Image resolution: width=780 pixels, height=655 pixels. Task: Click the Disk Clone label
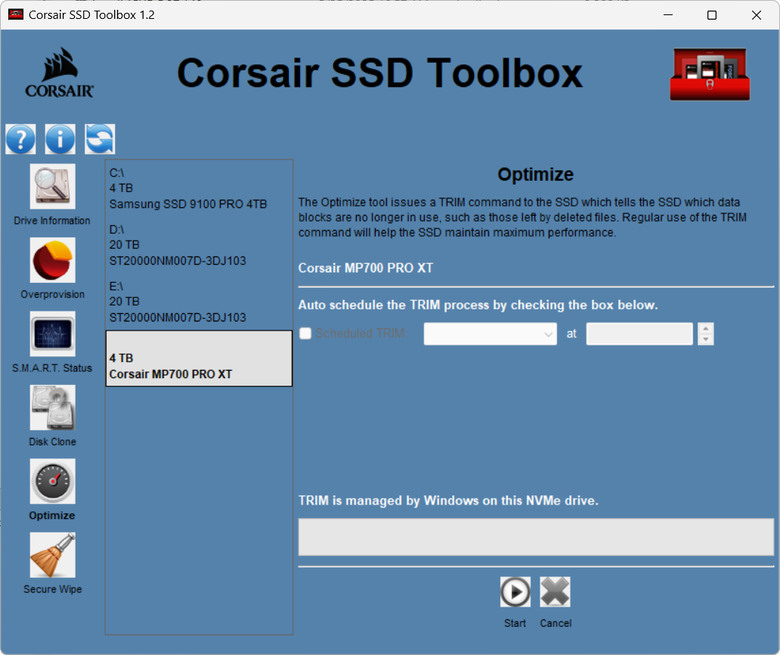[52, 442]
